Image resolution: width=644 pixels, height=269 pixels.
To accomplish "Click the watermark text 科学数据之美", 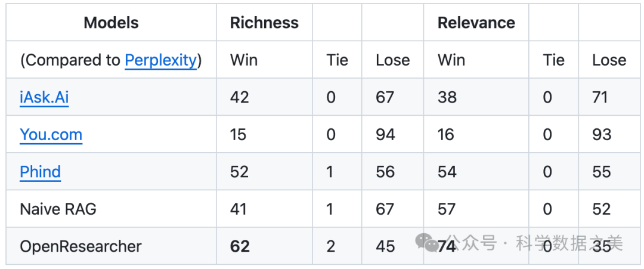I will pos(569,243).
